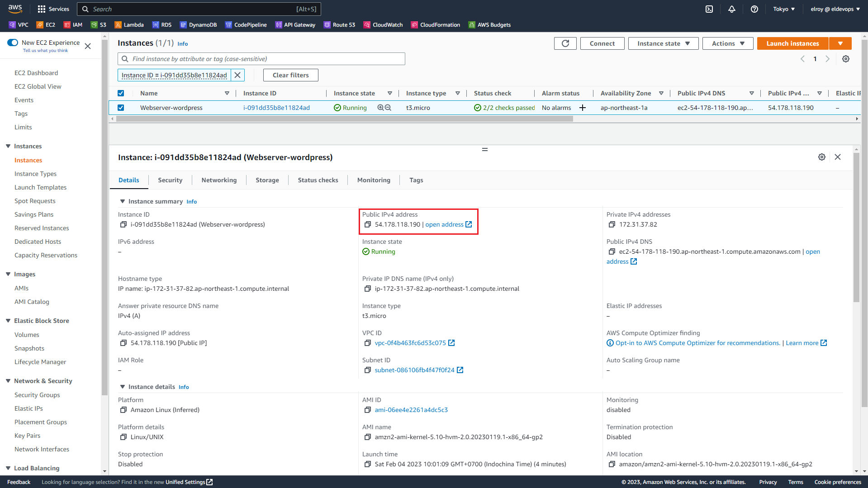Viewport: 868px width, 488px height.
Task: Switch to the Security tab
Action: (x=170, y=180)
